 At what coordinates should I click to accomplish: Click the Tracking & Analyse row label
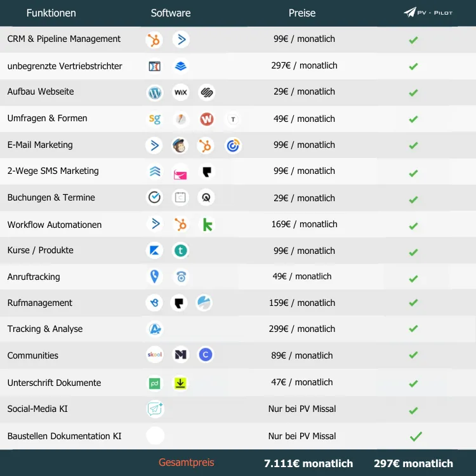point(45,329)
